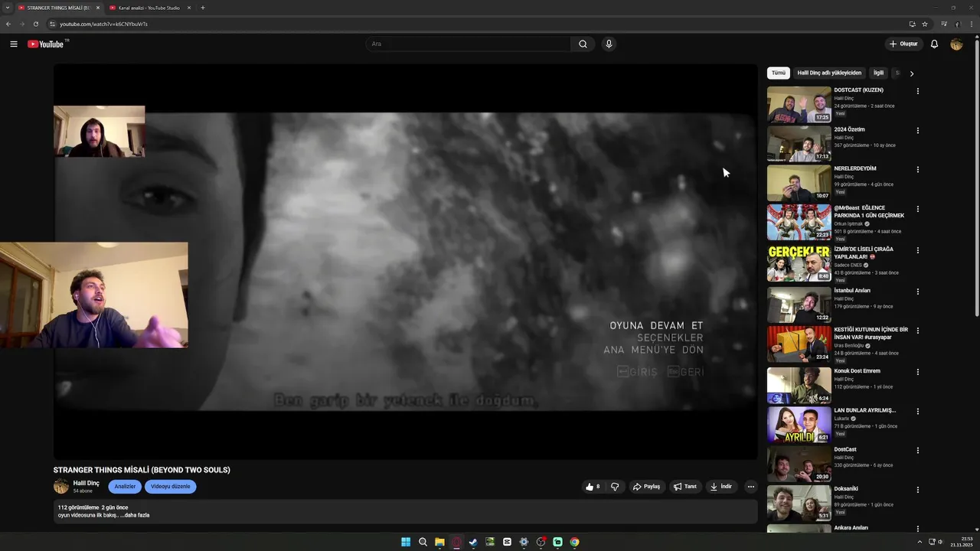Open the video's more actions menu

pyautogui.click(x=750, y=487)
